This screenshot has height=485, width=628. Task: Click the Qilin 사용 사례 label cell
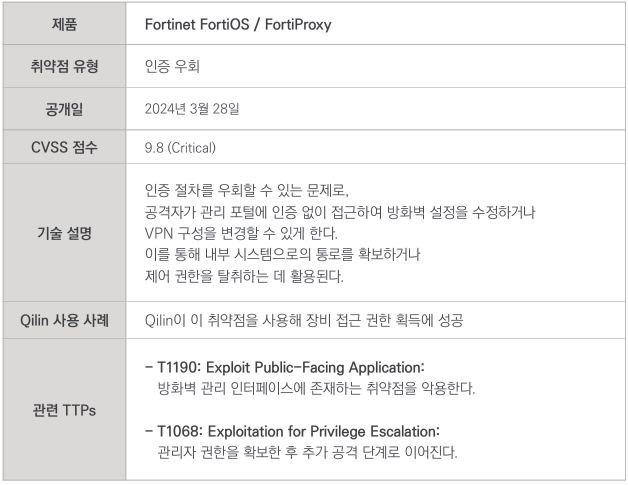coord(63,320)
